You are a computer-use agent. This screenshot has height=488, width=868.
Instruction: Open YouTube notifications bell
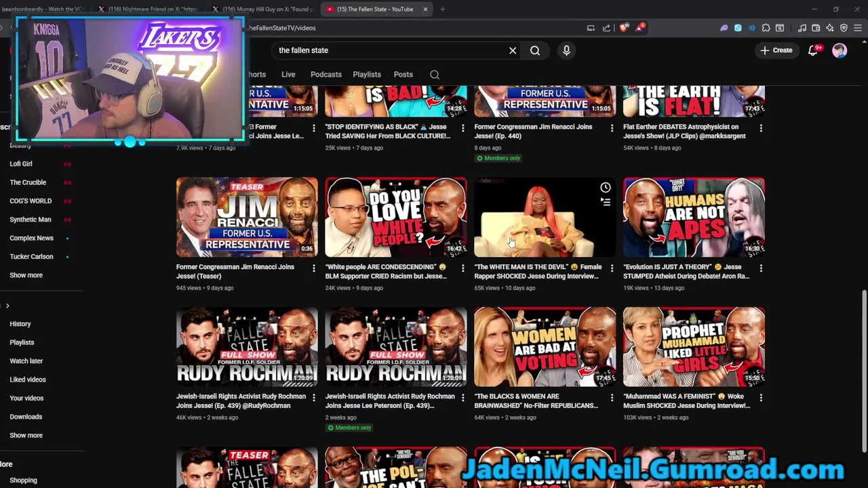813,50
